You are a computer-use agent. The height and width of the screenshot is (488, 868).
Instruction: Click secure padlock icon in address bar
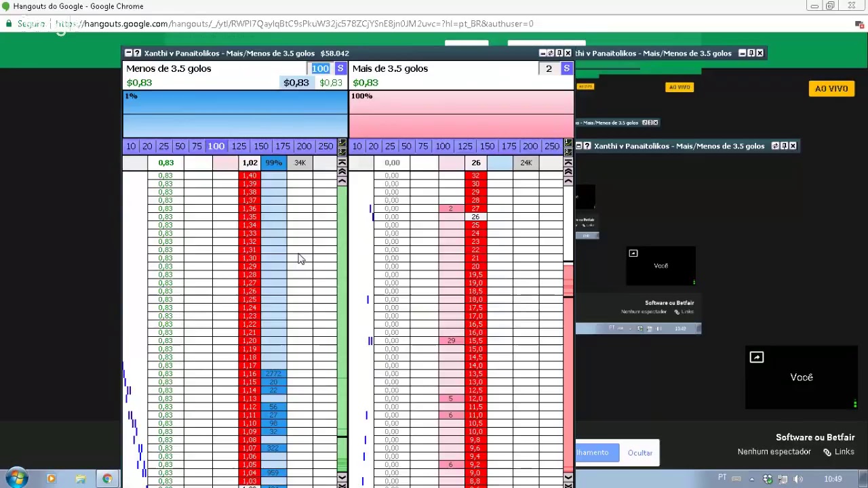pyautogui.click(x=8, y=24)
